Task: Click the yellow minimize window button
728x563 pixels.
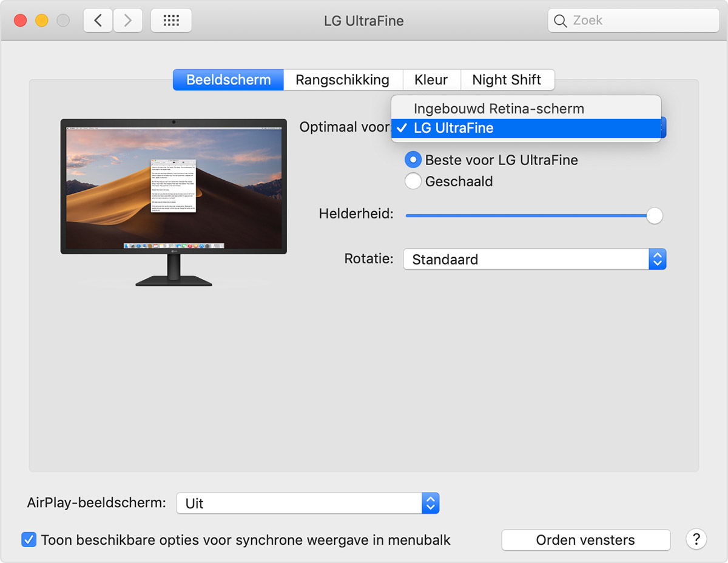Action: pos(42,21)
